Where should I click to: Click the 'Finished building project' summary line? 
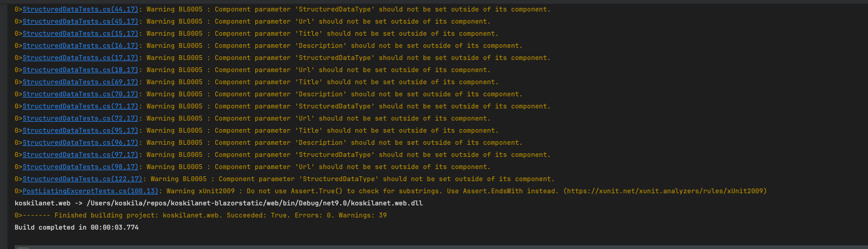pos(200,216)
